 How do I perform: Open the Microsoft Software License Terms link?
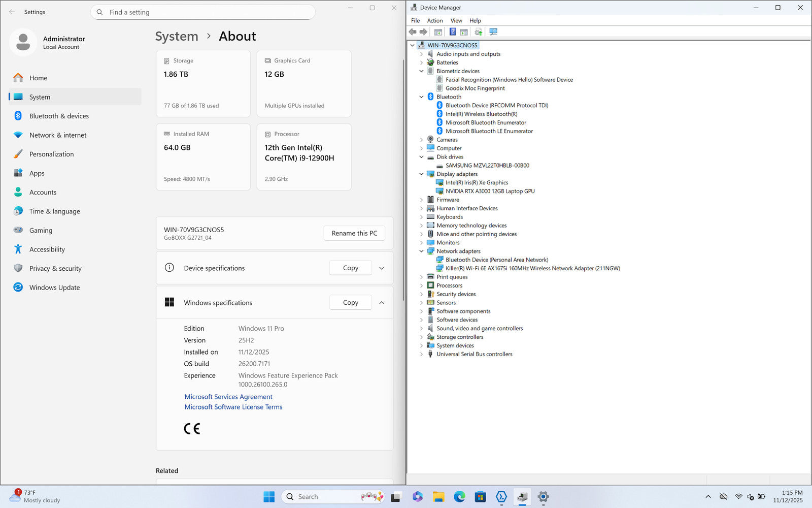(x=233, y=407)
